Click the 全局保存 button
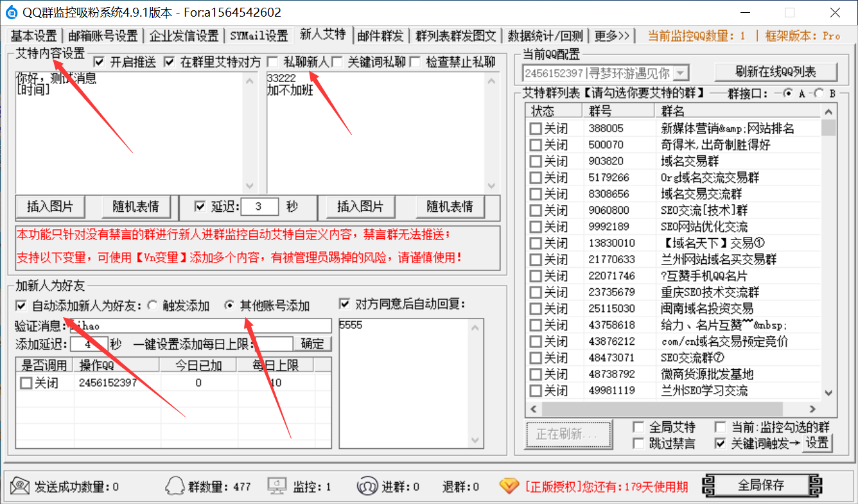The image size is (858, 504). 761,485
